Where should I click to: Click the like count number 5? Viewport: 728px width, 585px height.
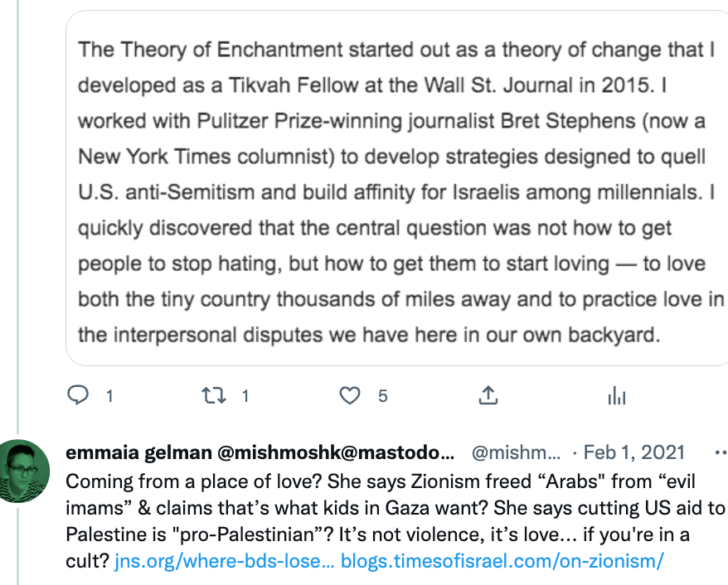(383, 396)
